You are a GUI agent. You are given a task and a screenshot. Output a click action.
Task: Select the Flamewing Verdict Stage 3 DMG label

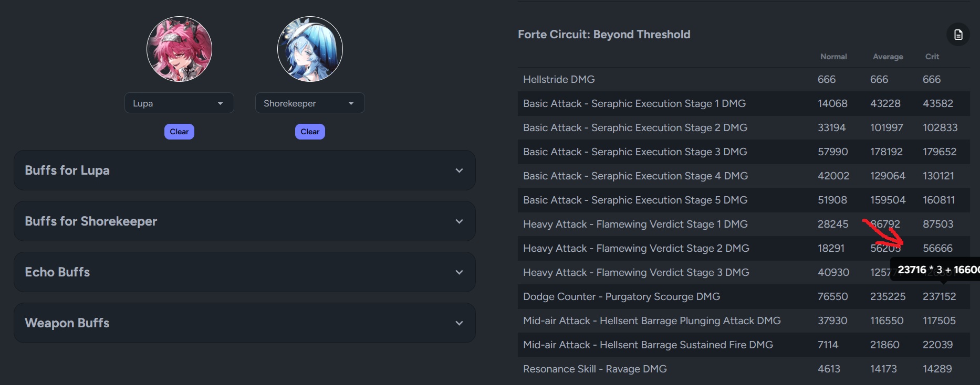tap(636, 272)
